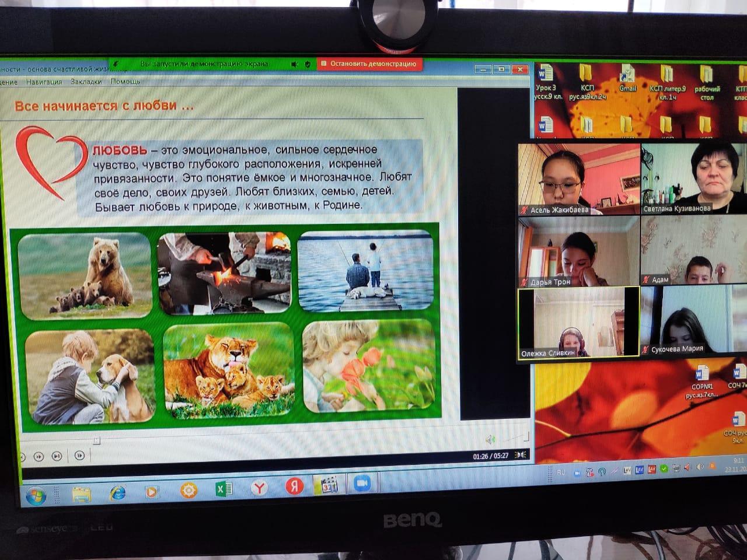Open the 'Навигация' menu
The height and width of the screenshot is (560, 747).
pyautogui.click(x=44, y=82)
